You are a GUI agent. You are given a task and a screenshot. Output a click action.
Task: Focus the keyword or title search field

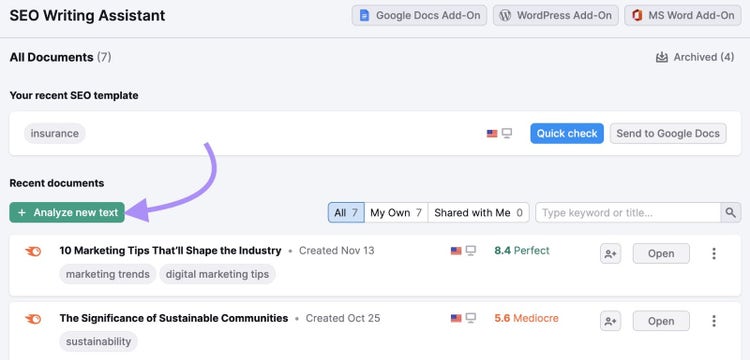[628, 213]
